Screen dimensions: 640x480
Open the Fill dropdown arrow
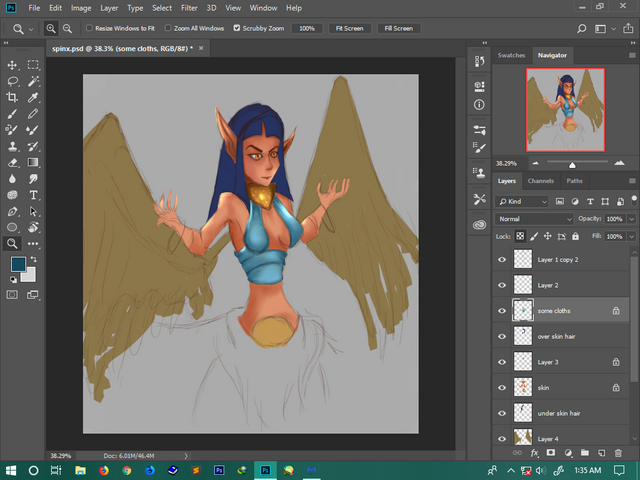coord(632,237)
